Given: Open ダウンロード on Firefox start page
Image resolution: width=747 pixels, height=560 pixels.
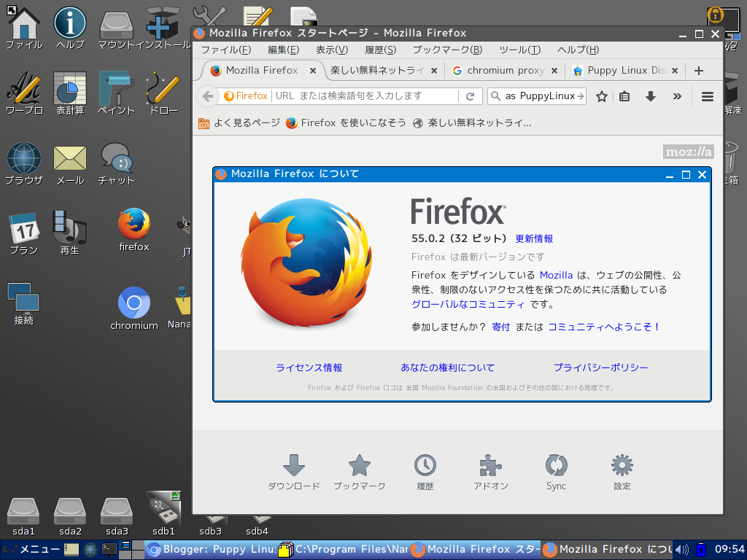Looking at the screenshot, I should [293, 472].
